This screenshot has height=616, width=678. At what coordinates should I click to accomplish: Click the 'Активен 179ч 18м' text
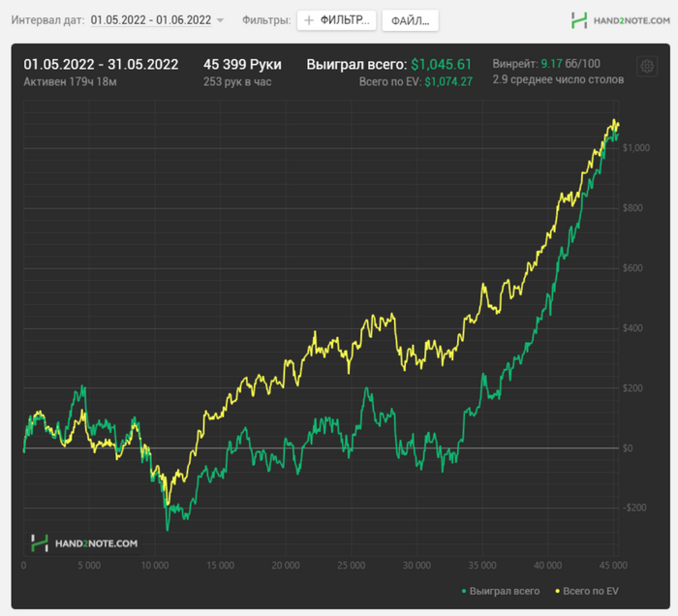[70, 81]
